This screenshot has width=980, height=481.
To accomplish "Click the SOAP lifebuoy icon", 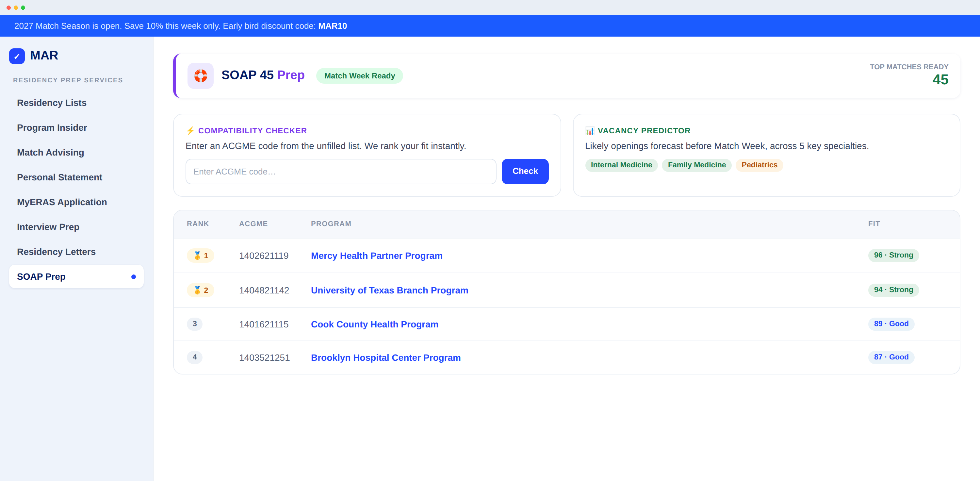I will pos(201,76).
